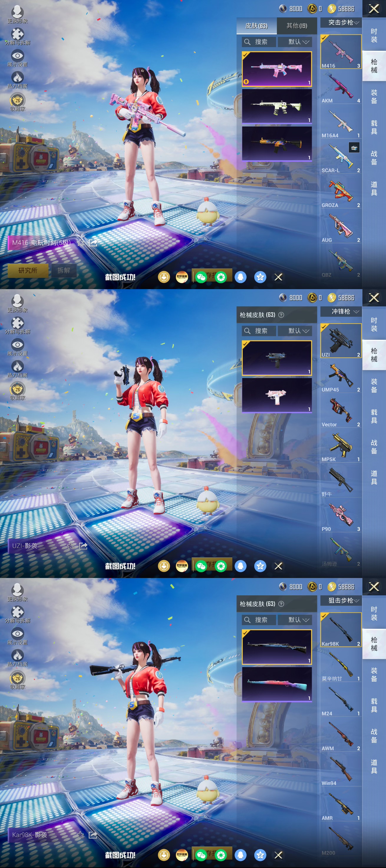Toggle favorite star for M416-电玩时刻
This screenshot has width=386, height=868.
[x=80, y=243]
